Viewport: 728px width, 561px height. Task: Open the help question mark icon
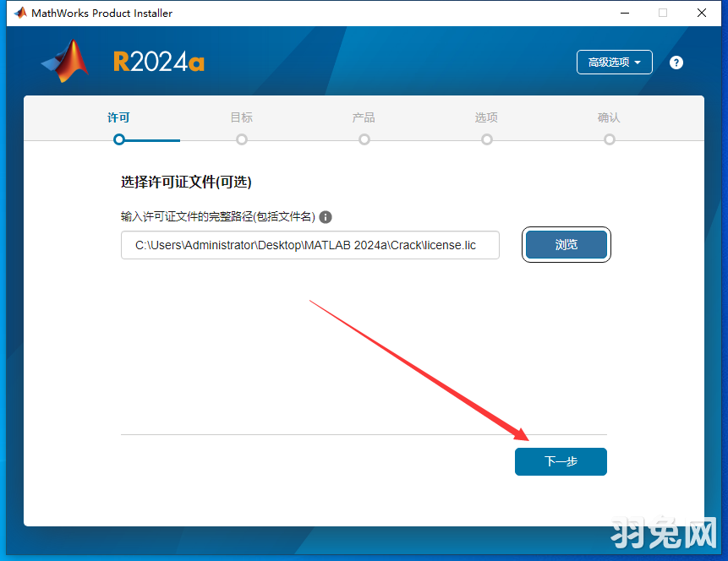coord(676,62)
